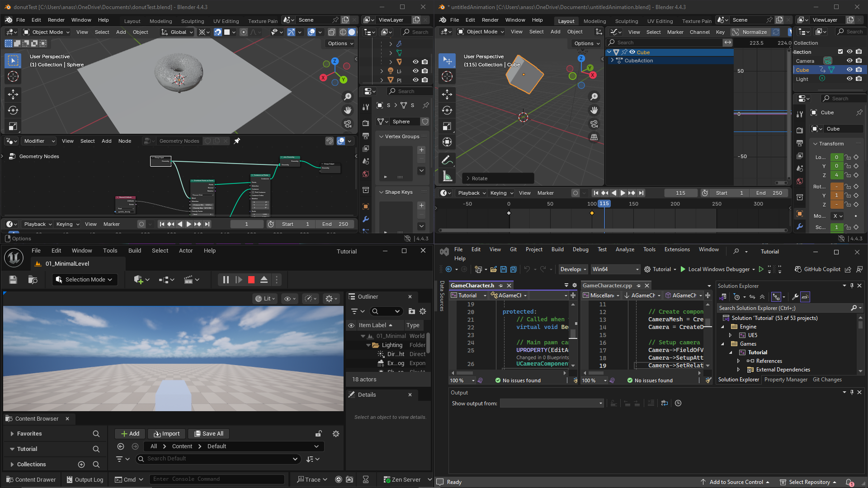Click the Location Z value 4 field

click(836, 175)
